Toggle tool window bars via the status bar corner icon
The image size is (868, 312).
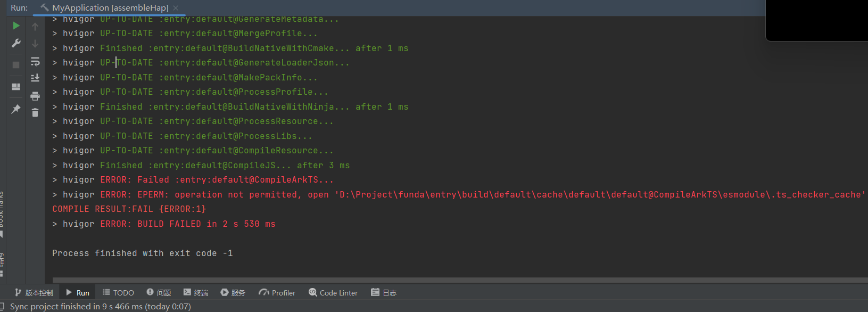tap(2, 306)
